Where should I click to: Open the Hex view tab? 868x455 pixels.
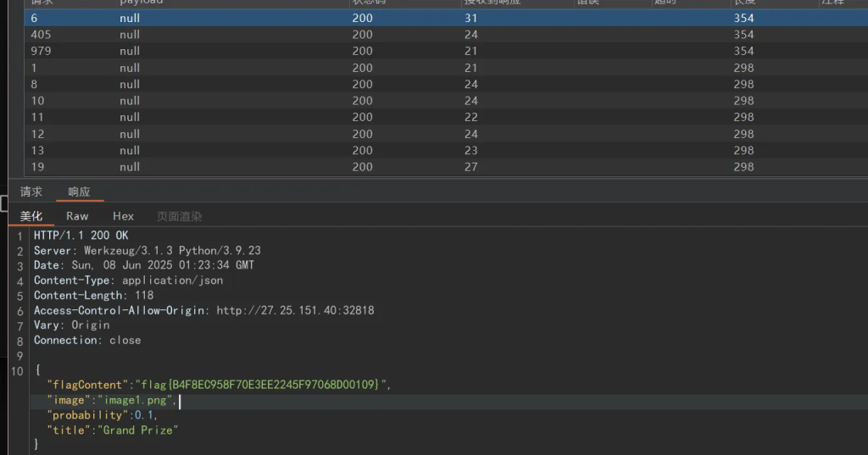(x=123, y=216)
